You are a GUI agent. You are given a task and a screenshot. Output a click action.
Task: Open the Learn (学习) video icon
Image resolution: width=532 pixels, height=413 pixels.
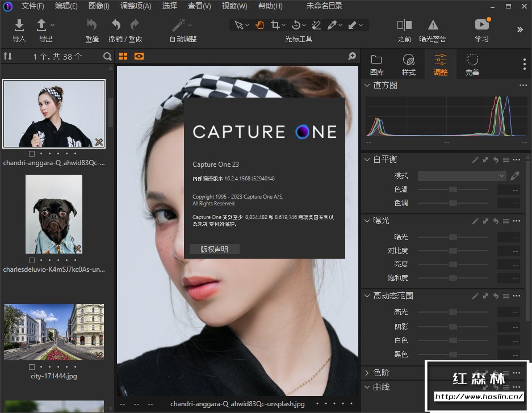(481, 25)
